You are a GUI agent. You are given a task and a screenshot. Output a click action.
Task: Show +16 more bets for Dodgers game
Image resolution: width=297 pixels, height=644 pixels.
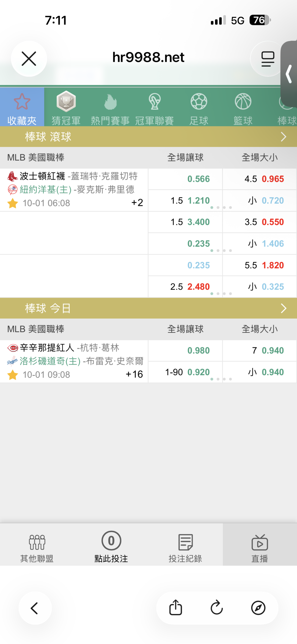tap(134, 374)
